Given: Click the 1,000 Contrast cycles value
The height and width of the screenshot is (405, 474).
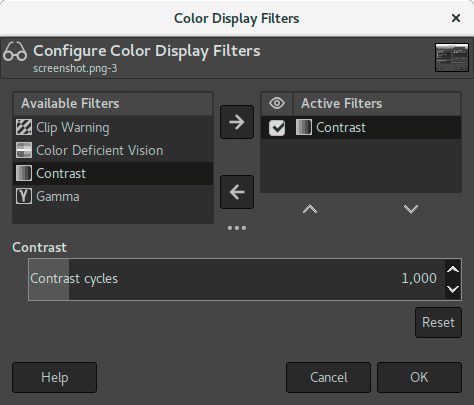Looking at the screenshot, I should 419,278.
